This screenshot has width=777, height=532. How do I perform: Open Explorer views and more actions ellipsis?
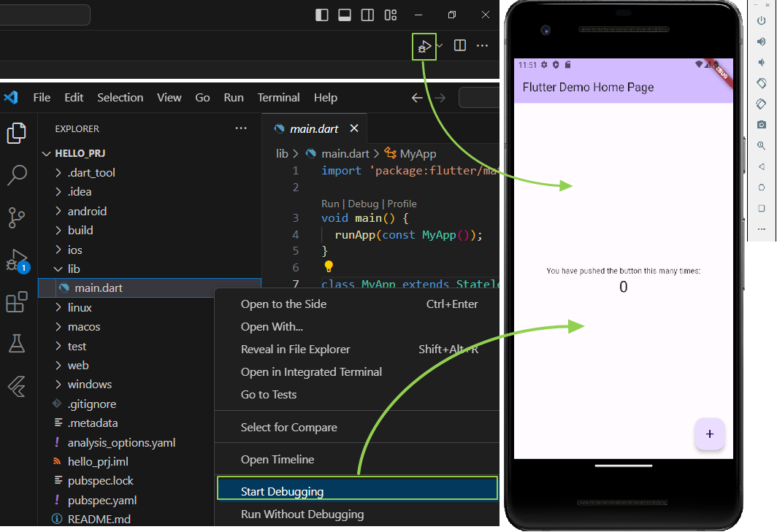[241, 128]
